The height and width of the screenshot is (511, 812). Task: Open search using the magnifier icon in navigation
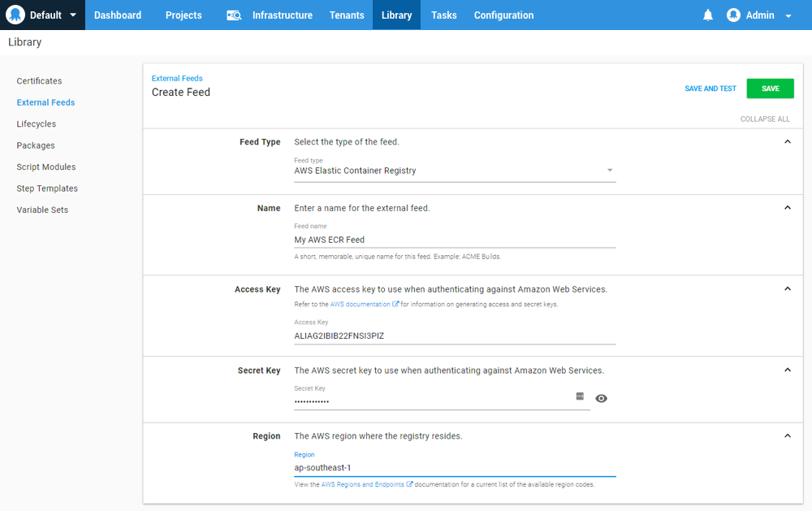(x=234, y=15)
